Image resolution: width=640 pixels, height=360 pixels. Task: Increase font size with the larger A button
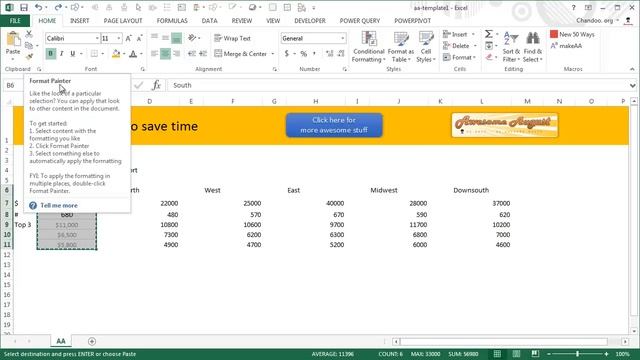(129, 38)
